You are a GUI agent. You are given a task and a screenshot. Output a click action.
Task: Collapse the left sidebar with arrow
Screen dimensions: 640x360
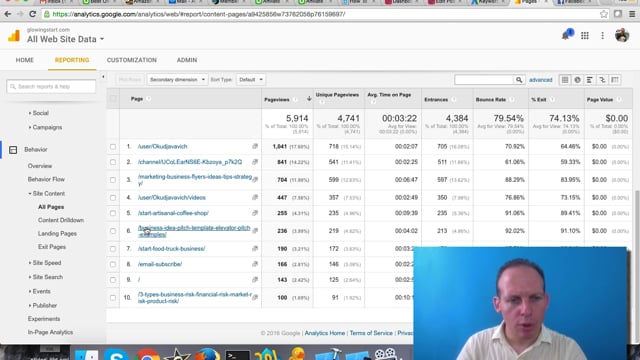[x=103, y=77]
